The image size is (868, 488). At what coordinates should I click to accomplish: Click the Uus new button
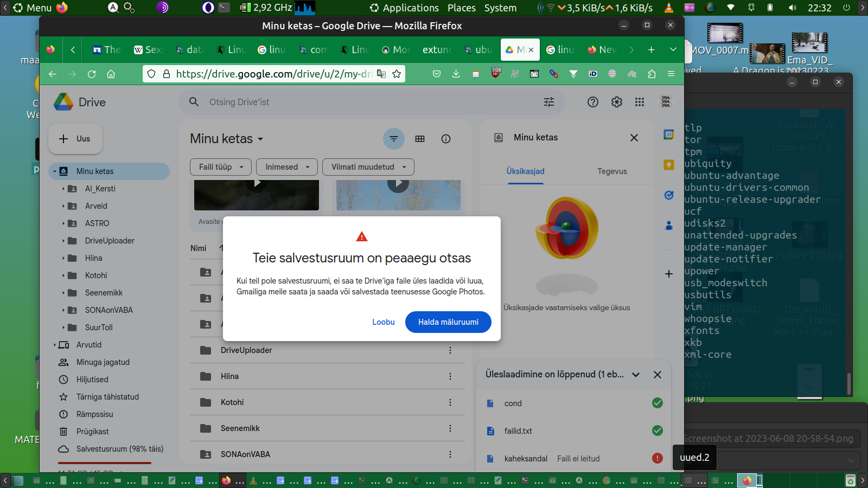point(75,139)
